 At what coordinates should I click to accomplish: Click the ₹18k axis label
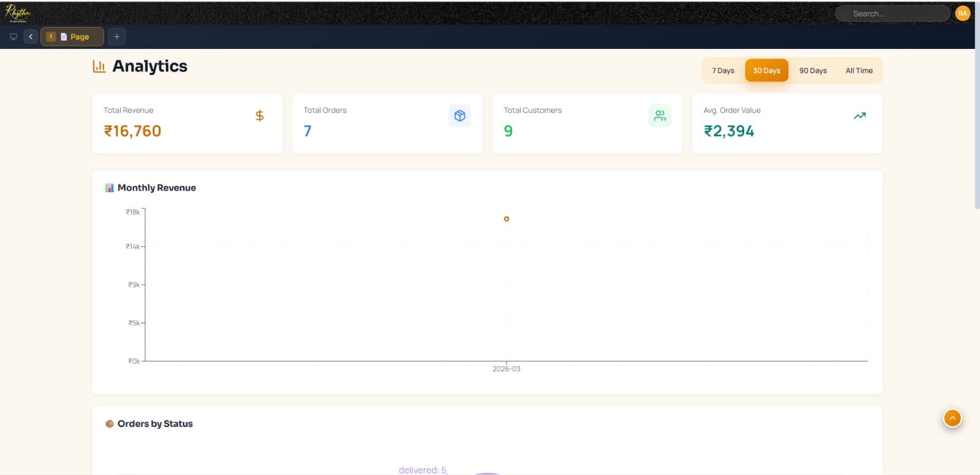coord(133,212)
